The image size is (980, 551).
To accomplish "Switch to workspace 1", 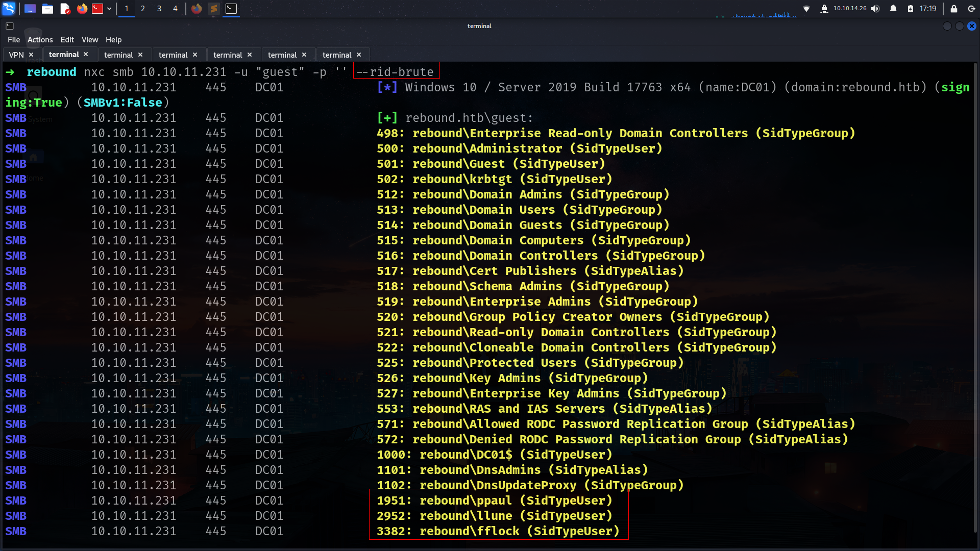I will 127,9.
